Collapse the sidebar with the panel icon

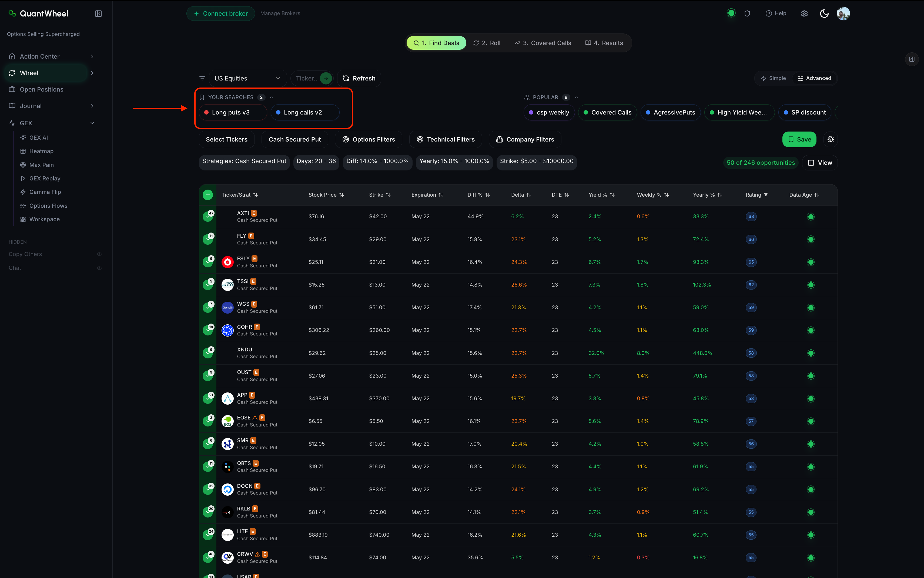point(98,14)
